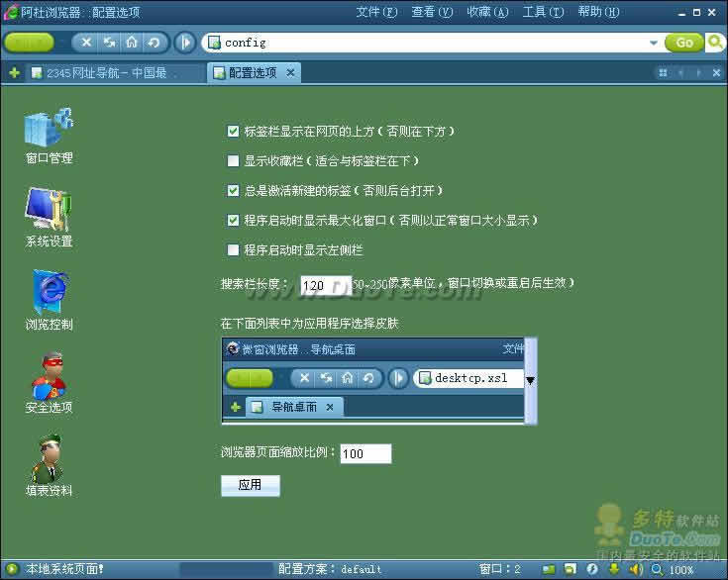The width and height of the screenshot is (728, 580).
Task: Click the magnifier search icon beside Go
Action: coord(714,43)
